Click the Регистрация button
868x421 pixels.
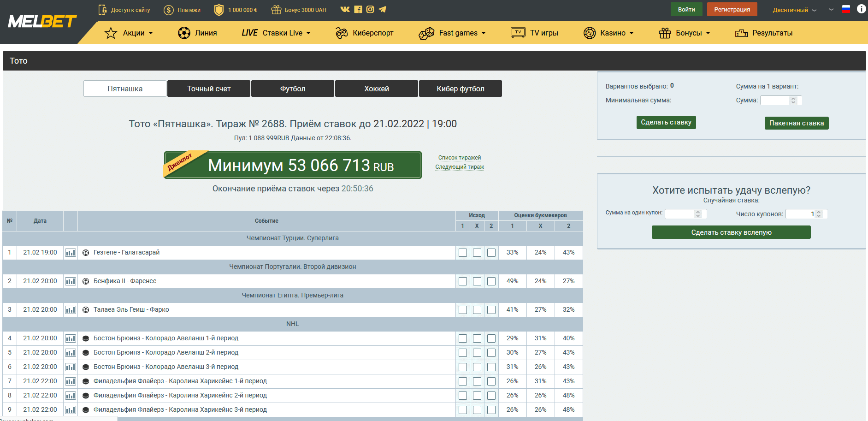tap(732, 9)
